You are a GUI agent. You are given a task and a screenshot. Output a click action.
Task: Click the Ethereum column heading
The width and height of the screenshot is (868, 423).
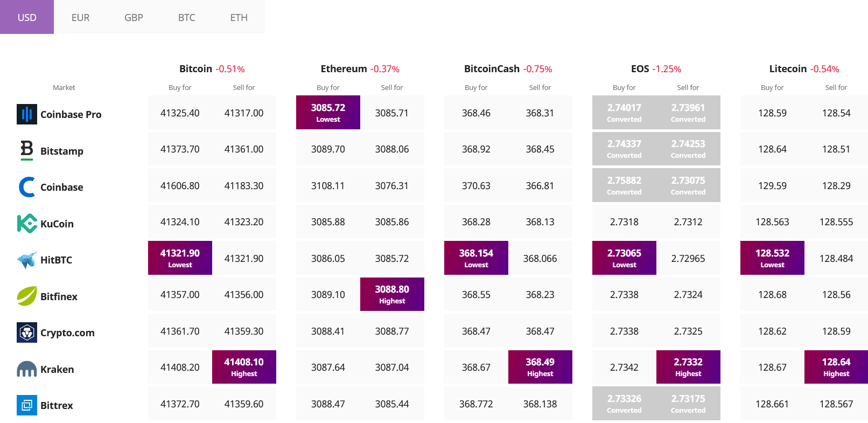tap(344, 68)
